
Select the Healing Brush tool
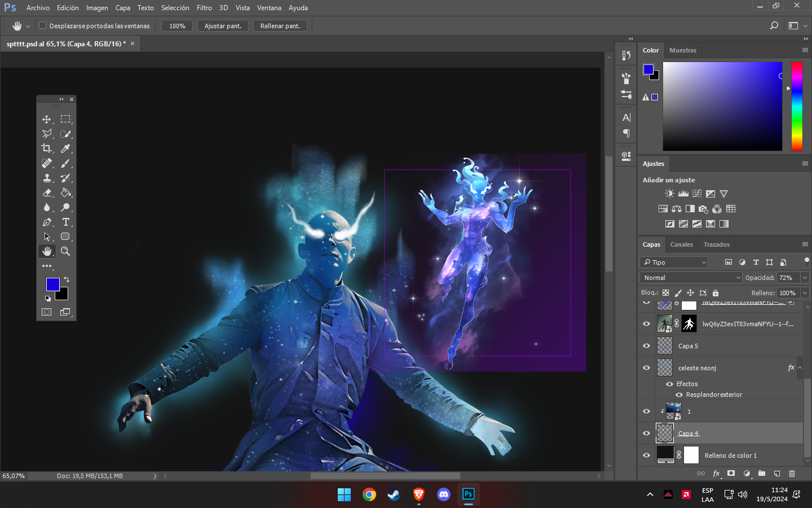click(47, 163)
